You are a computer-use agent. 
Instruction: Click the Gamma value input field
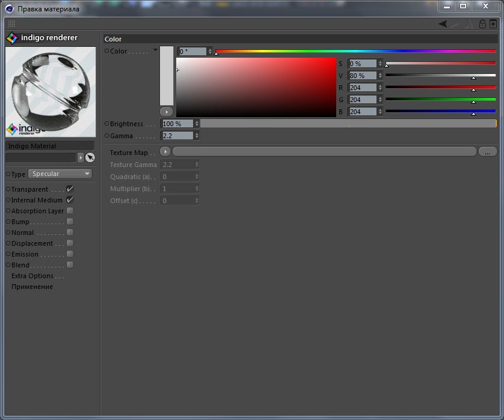[x=177, y=136]
